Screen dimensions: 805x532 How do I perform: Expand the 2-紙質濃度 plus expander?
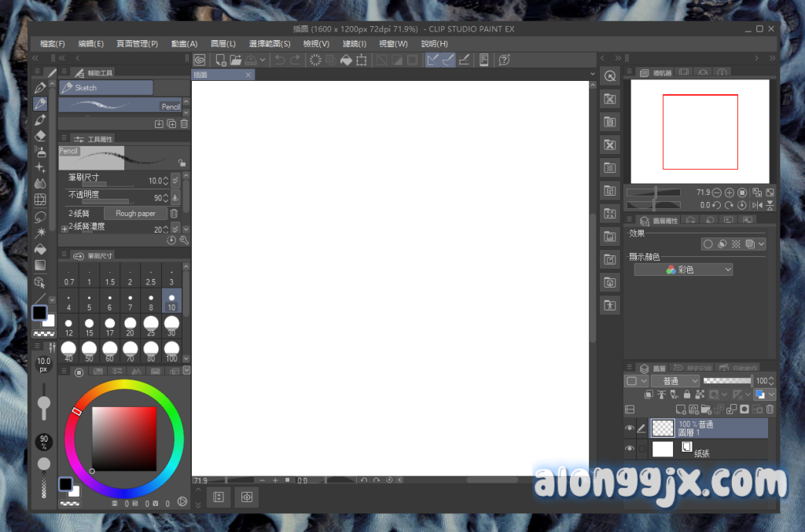tap(64, 229)
